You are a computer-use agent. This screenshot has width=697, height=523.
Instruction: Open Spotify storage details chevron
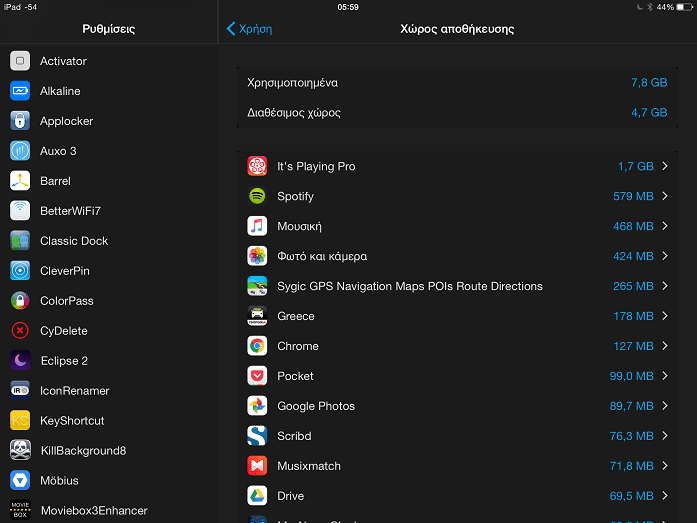[x=665, y=196]
